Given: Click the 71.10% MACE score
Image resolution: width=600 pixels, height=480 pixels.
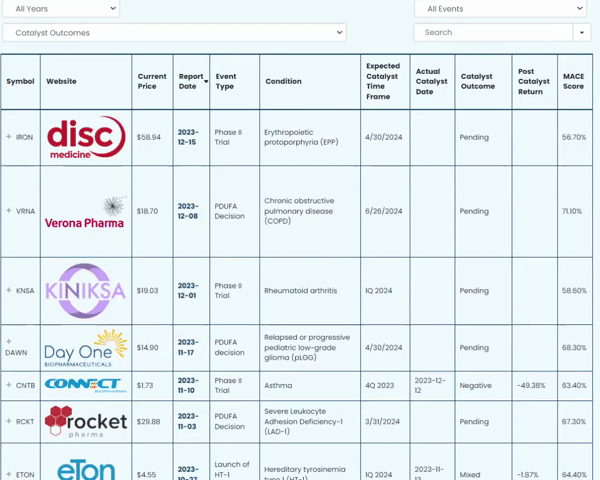Looking at the screenshot, I should (572, 211).
